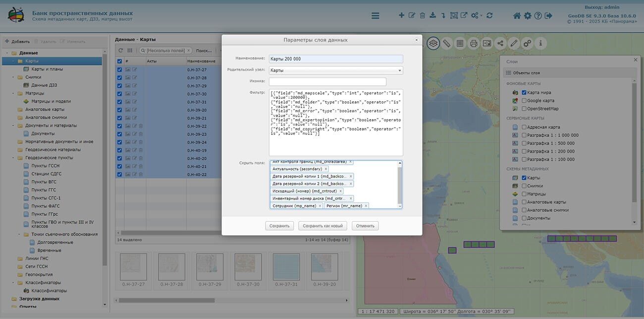The height and width of the screenshot is (319, 644).
Task: Click the Сохранить button
Action: [x=279, y=226]
